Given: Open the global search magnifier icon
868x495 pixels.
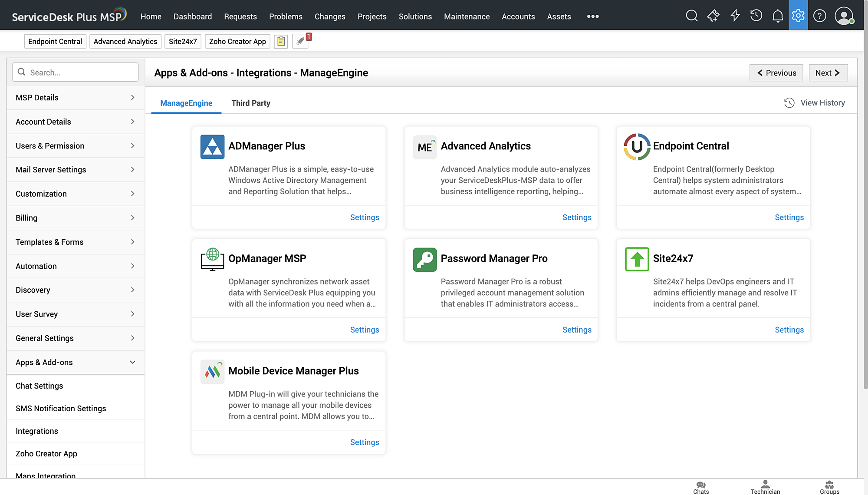Looking at the screenshot, I should [691, 16].
